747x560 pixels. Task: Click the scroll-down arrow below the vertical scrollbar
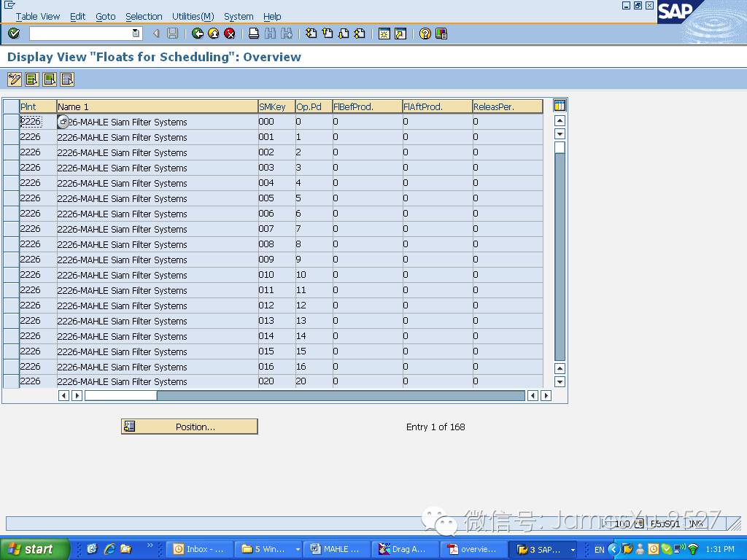(x=560, y=381)
